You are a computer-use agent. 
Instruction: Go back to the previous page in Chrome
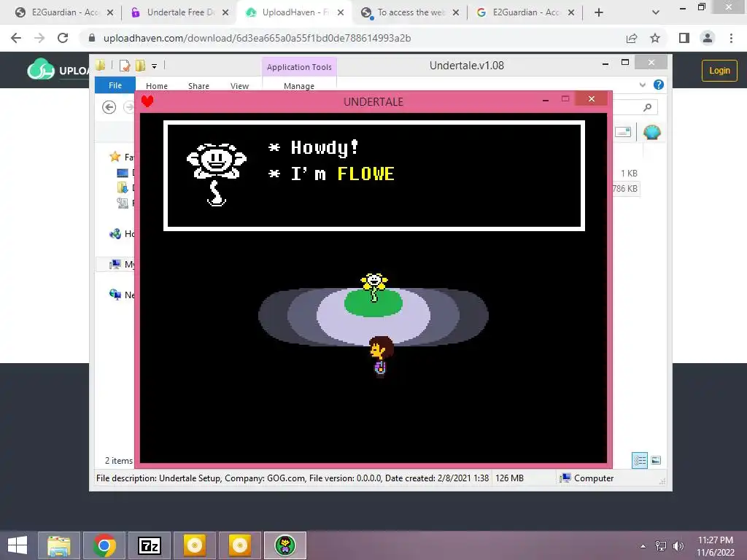(16, 38)
